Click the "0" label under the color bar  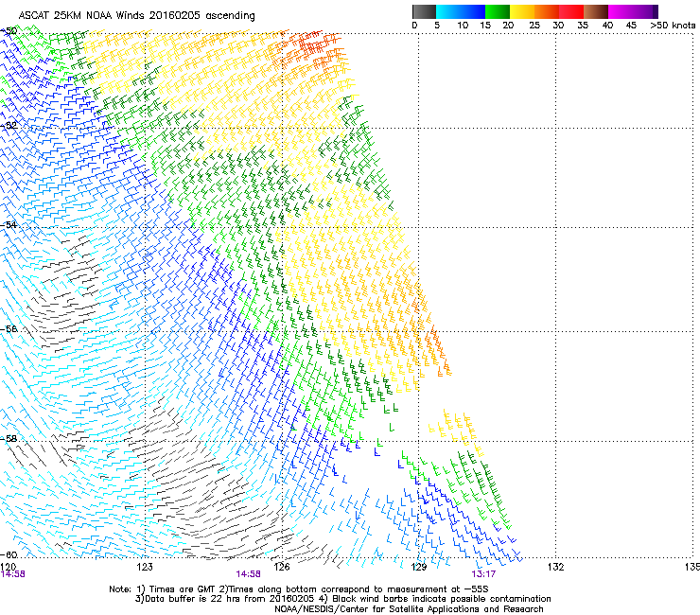point(414,25)
